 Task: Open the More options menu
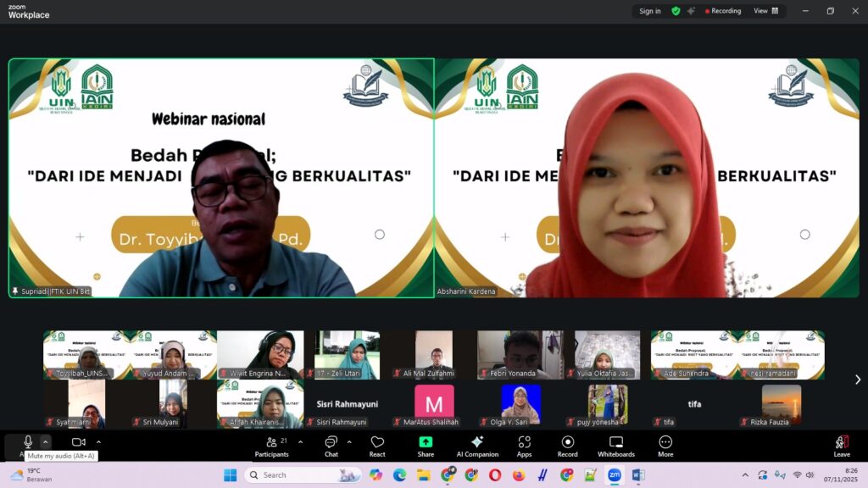point(665,446)
